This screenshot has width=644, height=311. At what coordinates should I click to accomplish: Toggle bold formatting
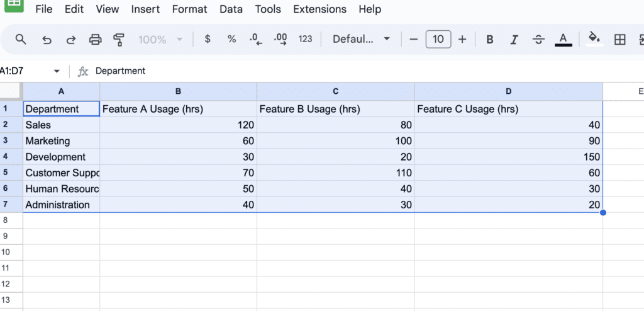pos(489,40)
